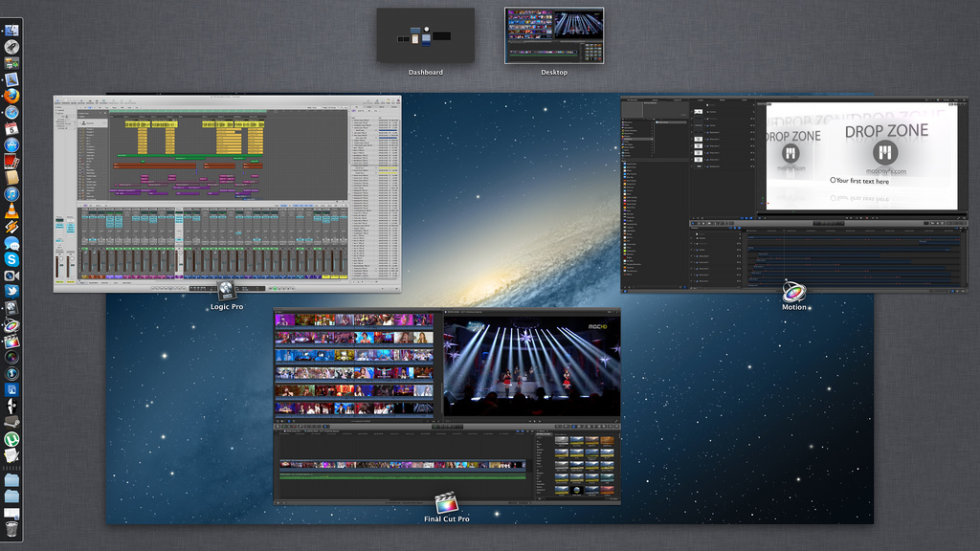Bring the Logic Pro mixer window forward
Image resolution: width=980 pixels, height=551 pixels.
tap(228, 191)
